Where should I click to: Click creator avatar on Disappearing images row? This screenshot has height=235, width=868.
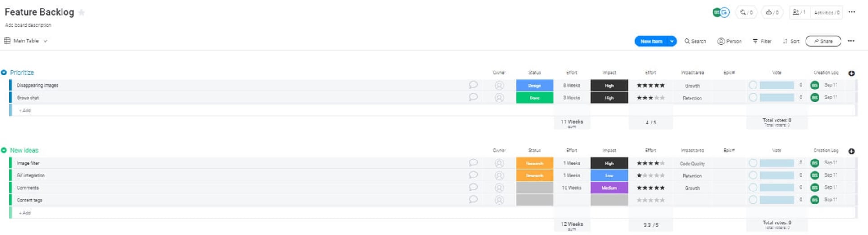point(815,85)
